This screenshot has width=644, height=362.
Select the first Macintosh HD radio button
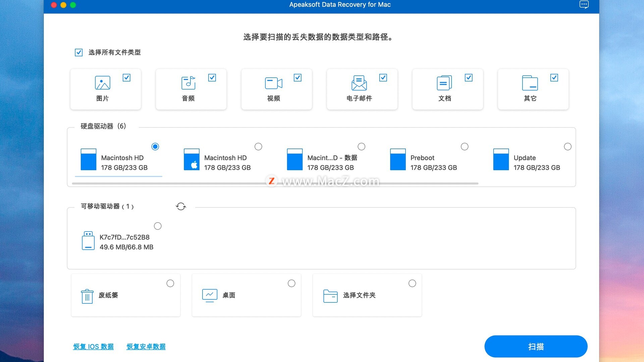(155, 146)
